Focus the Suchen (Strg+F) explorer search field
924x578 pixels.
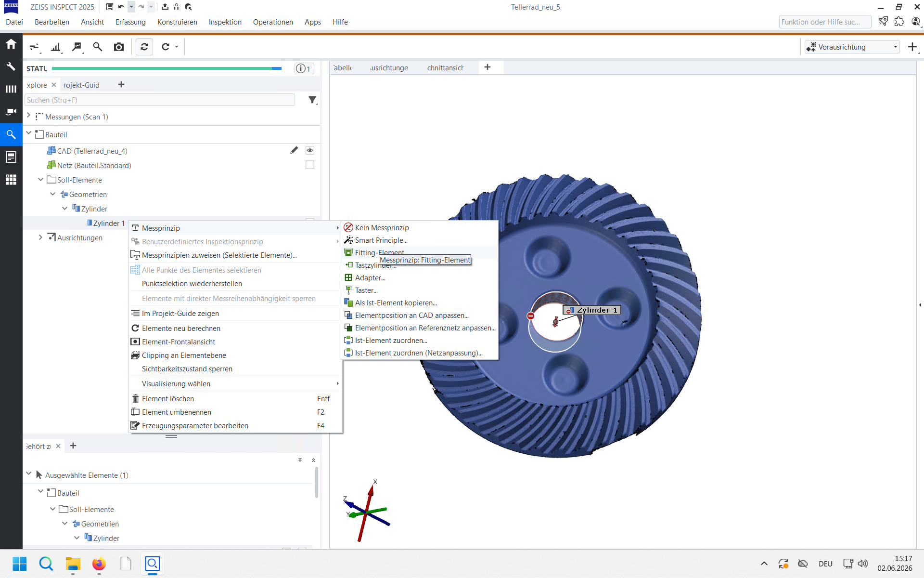160,100
